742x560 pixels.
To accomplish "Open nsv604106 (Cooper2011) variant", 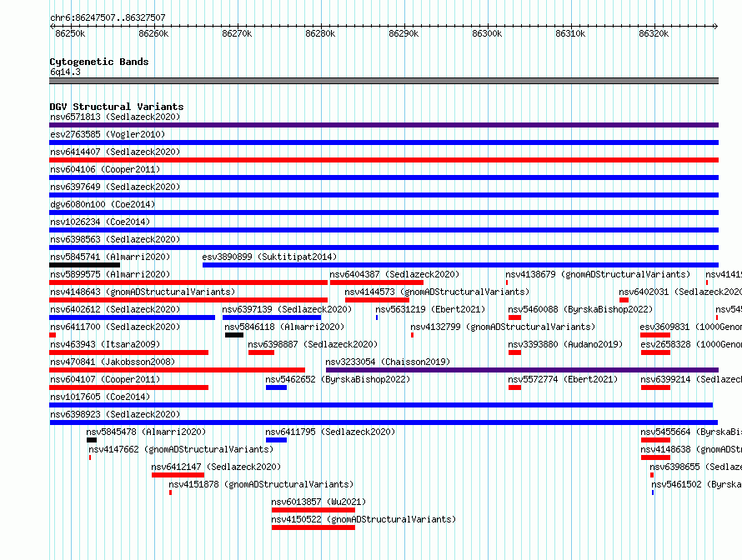I will coord(105,169).
